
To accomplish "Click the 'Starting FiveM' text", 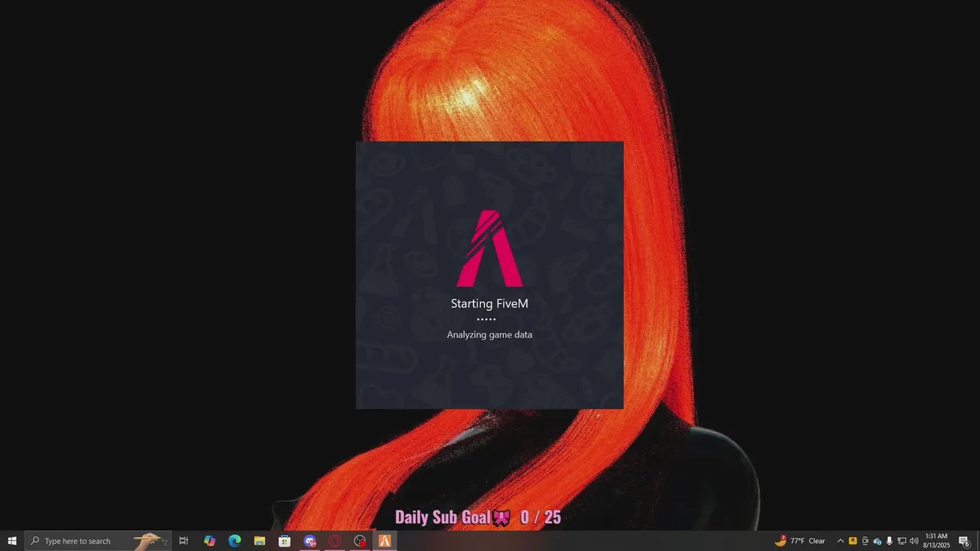I will [x=489, y=304].
